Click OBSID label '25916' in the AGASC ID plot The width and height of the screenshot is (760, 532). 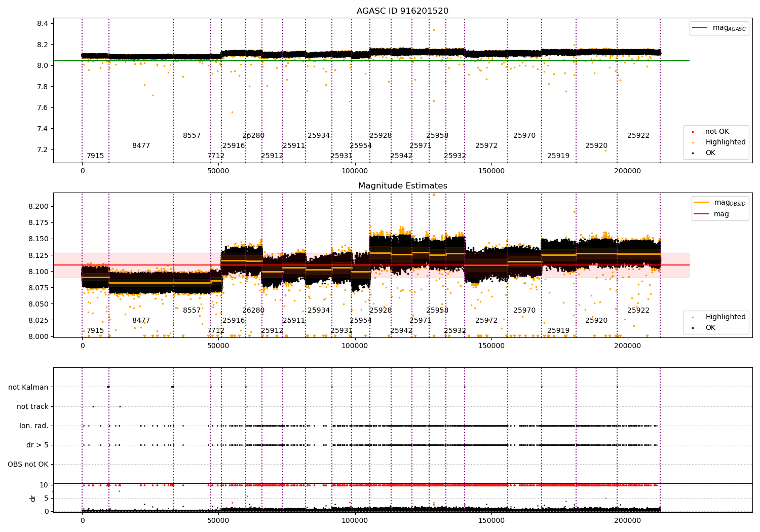click(x=234, y=145)
